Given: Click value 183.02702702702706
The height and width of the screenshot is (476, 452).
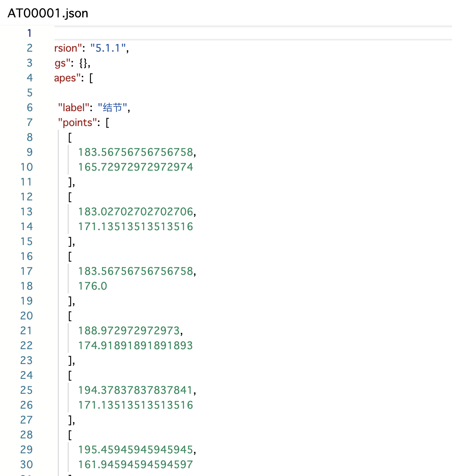Looking at the screenshot, I should tap(136, 212).
